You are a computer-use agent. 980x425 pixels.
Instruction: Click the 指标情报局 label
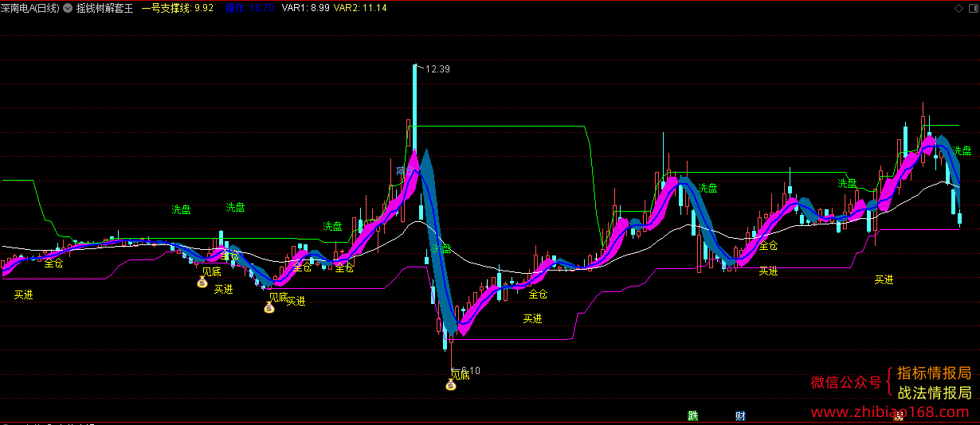point(935,373)
